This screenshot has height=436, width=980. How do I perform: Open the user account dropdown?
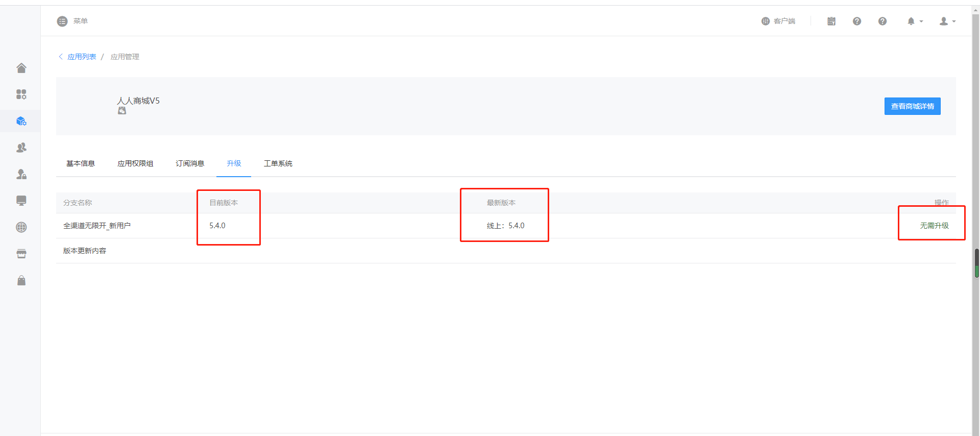[x=947, y=21]
